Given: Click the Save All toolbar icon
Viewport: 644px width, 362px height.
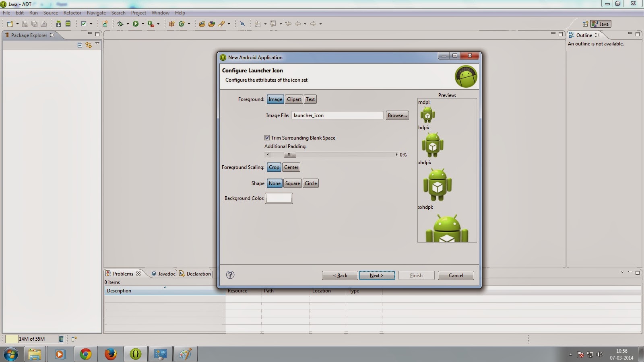Looking at the screenshot, I should click(34, 24).
